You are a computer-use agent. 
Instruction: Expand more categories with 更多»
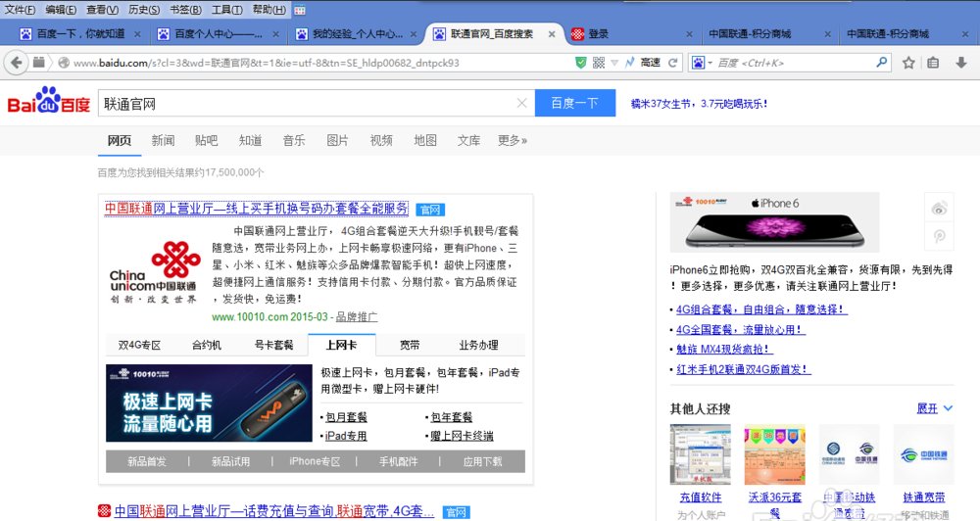point(513,141)
